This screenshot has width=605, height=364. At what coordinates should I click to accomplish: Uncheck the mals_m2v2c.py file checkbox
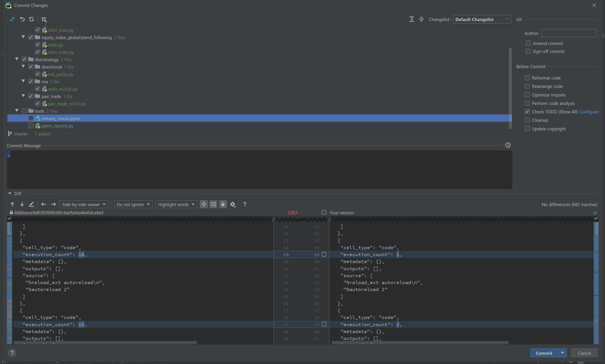point(37,89)
